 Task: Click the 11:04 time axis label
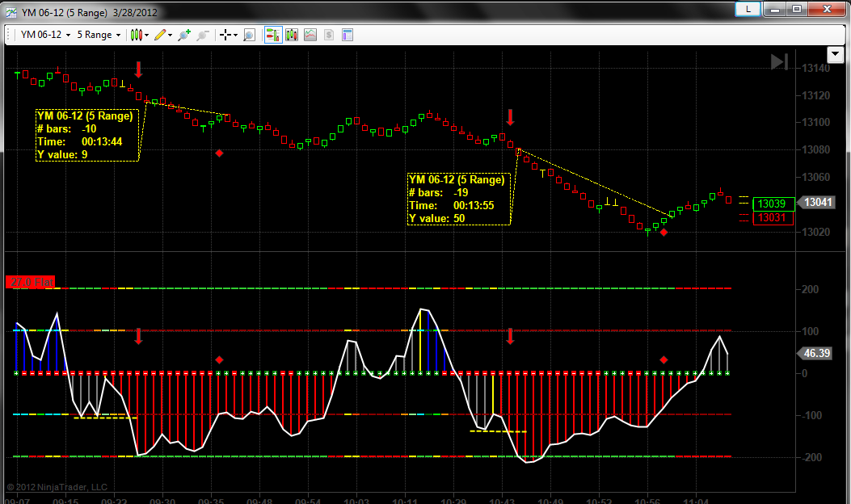point(696,501)
